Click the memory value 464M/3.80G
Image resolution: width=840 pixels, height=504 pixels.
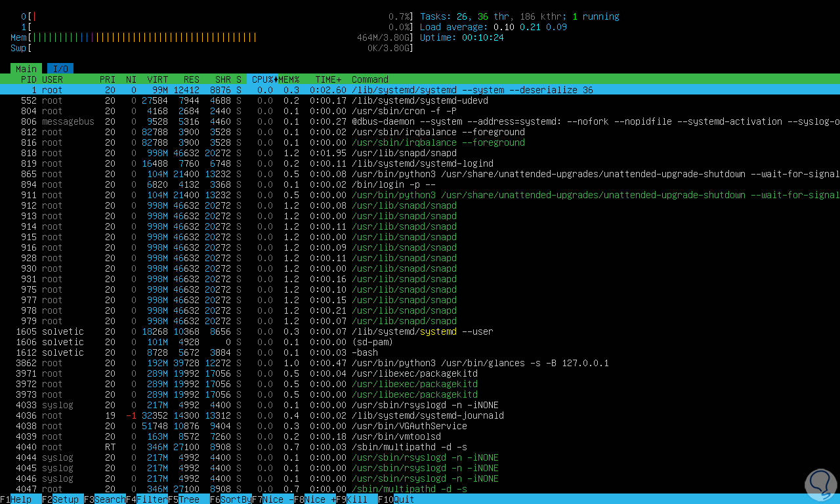[383, 37]
